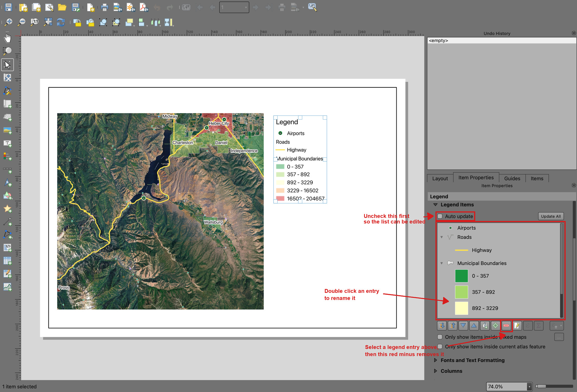The width and height of the screenshot is (577, 392).
Task: Choose the Add North Arrow tool
Action: pyautogui.click(x=8, y=182)
